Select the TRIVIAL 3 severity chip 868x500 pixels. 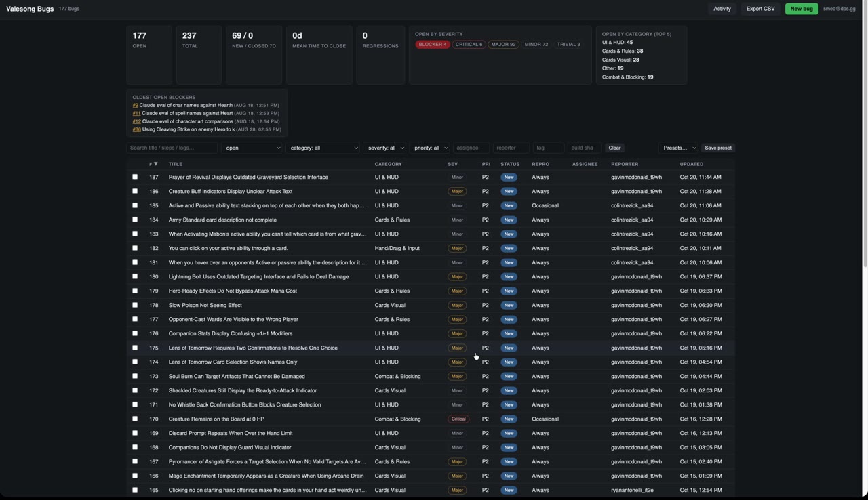[x=568, y=45]
